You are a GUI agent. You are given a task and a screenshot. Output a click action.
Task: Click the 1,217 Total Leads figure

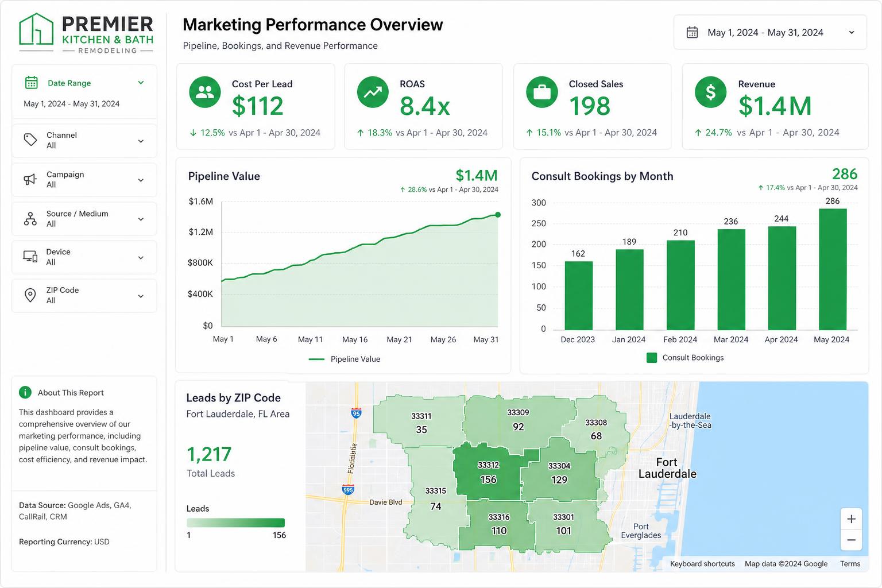209,454
